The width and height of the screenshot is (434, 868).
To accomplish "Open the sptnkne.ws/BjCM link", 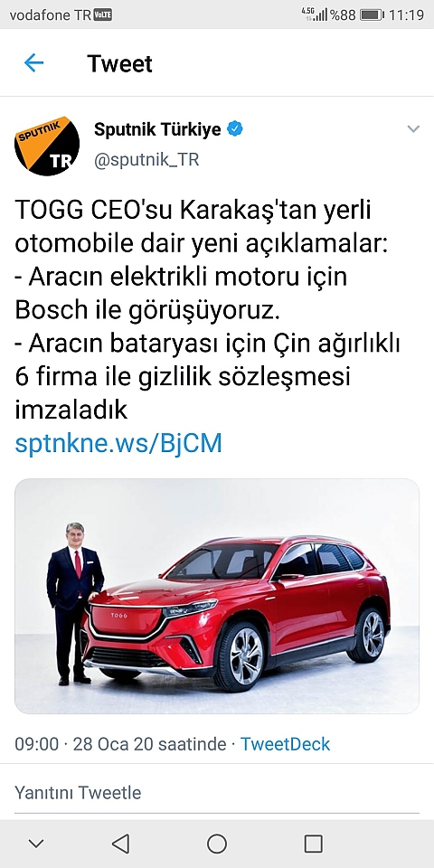I will coord(118,443).
